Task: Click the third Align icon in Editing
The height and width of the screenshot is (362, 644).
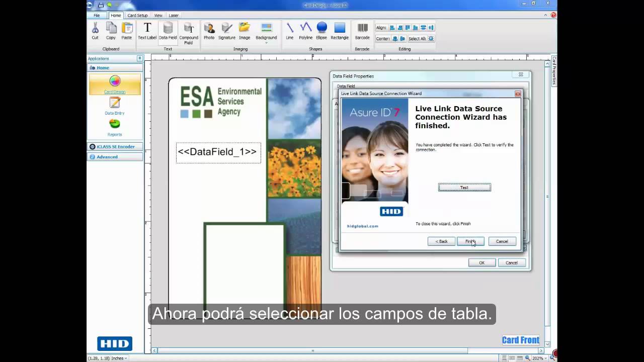Action: [x=408, y=28]
